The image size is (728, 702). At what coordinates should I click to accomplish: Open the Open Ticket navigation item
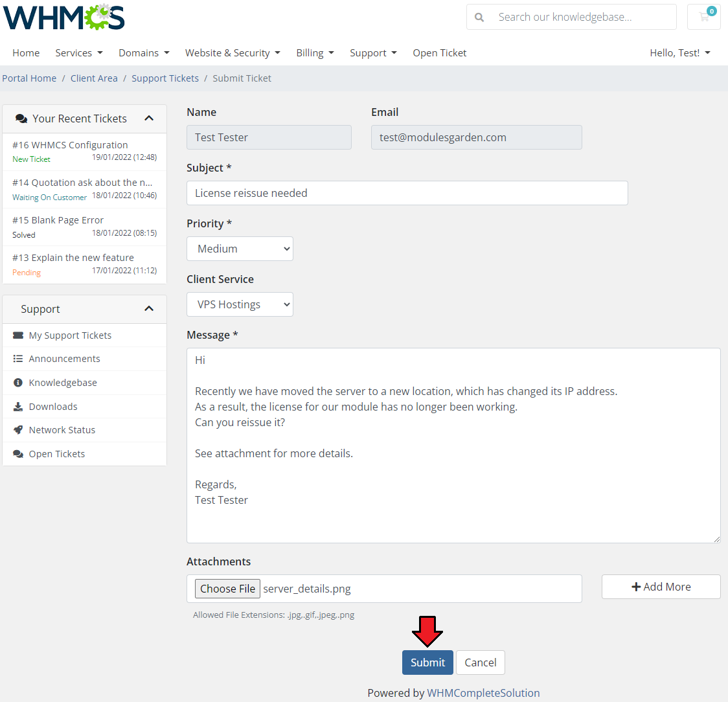coord(440,53)
